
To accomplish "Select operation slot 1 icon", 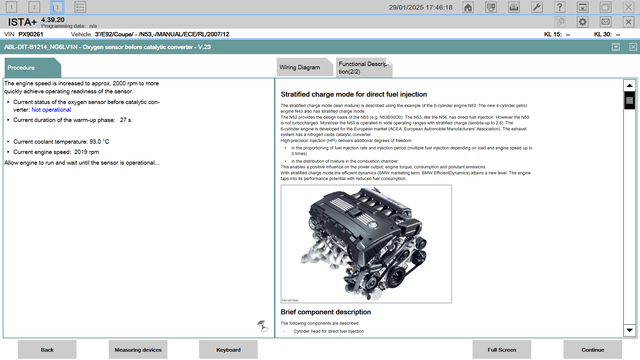I will (11, 7).
